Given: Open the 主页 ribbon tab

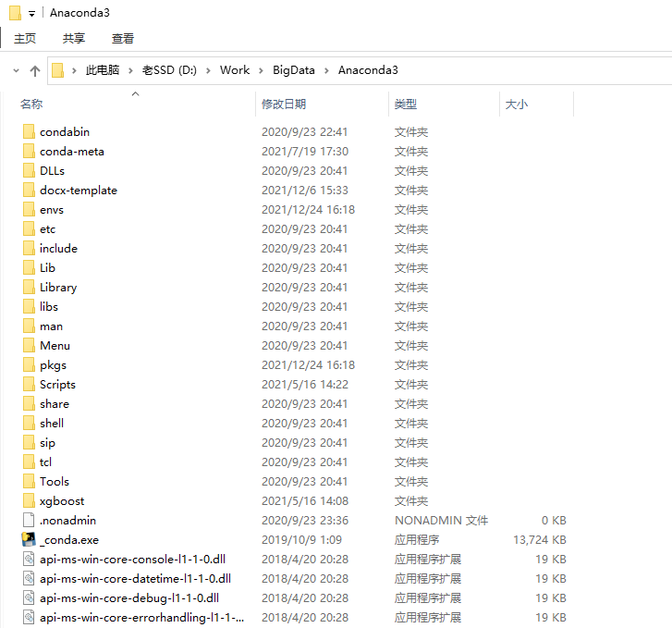Looking at the screenshot, I should click(25, 39).
